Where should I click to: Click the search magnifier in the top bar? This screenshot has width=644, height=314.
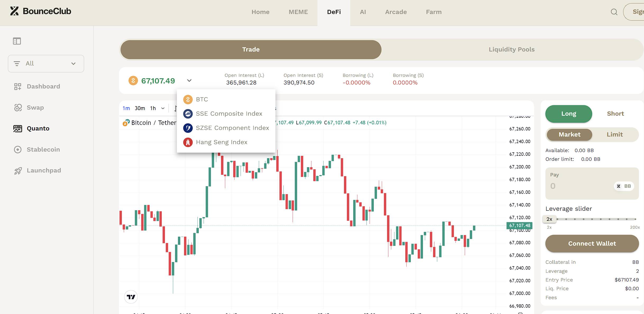[x=614, y=12]
